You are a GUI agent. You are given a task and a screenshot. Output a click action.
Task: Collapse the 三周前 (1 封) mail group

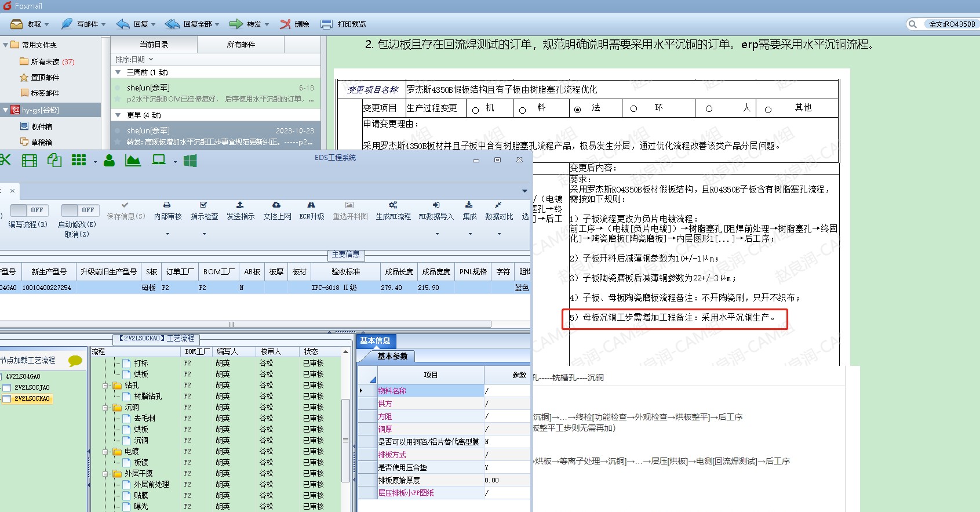pyautogui.click(x=118, y=72)
